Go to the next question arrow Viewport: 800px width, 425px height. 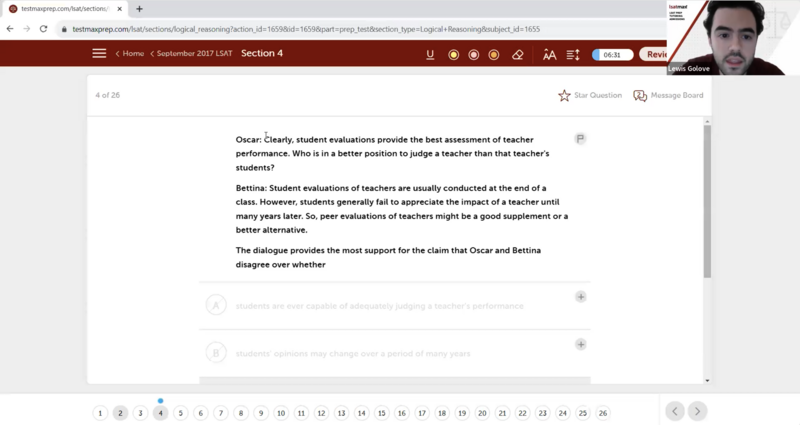tap(697, 411)
